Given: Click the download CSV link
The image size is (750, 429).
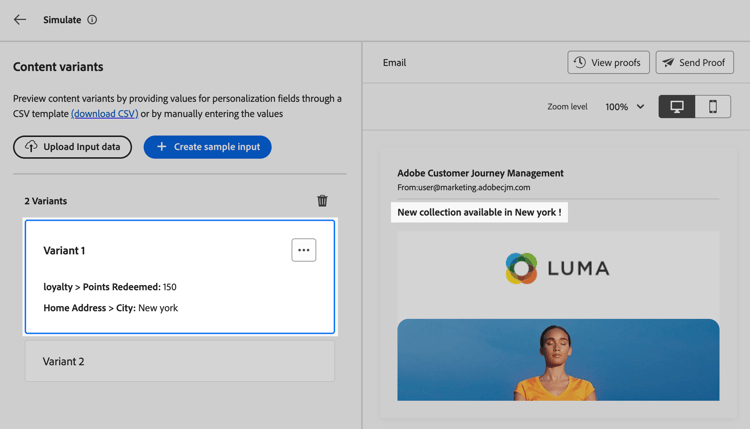Looking at the screenshot, I should 105,114.
